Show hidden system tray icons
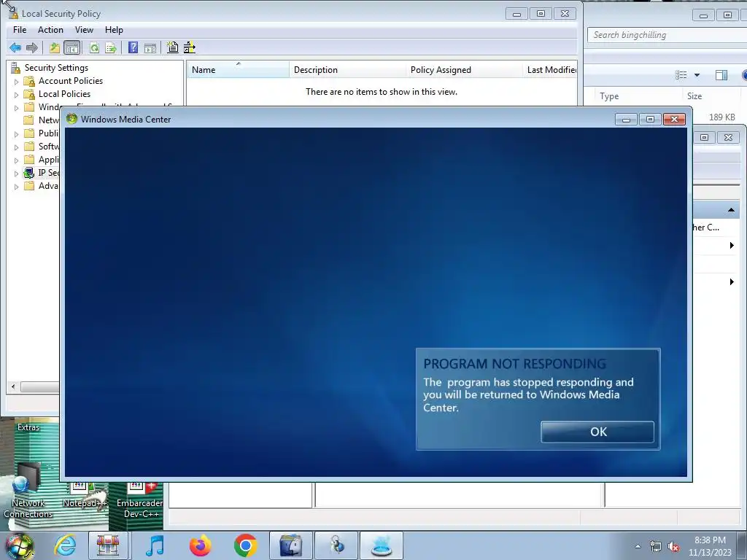Viewport: 747px width, 560px height. pos(638,547)
